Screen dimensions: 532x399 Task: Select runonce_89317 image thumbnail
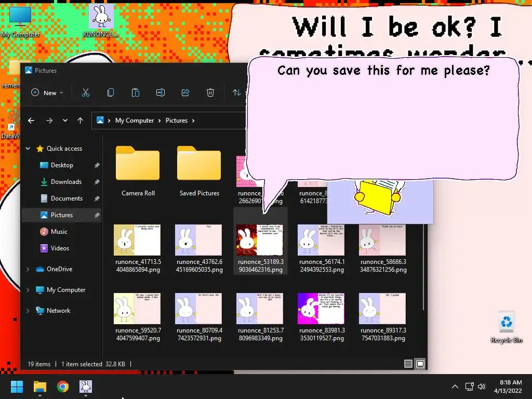(x=382, y=309)
